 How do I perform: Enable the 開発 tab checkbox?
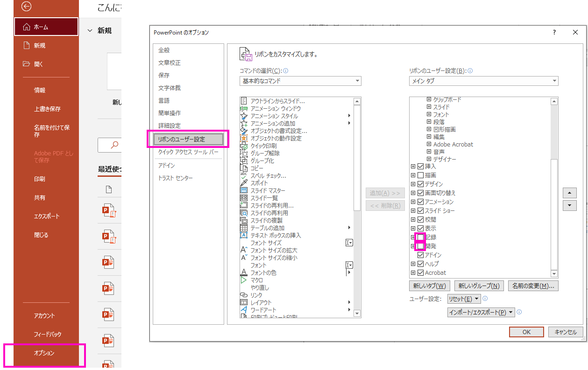pos(420,246)
